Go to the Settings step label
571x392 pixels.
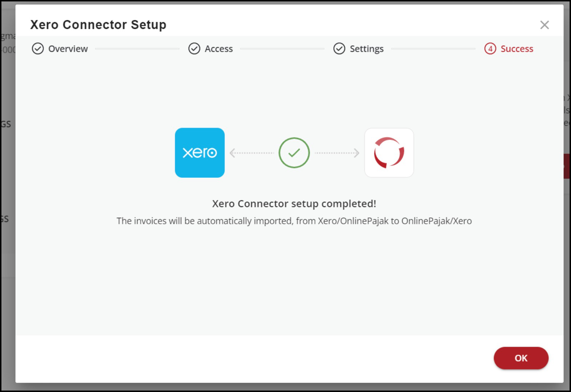[367, 49]
